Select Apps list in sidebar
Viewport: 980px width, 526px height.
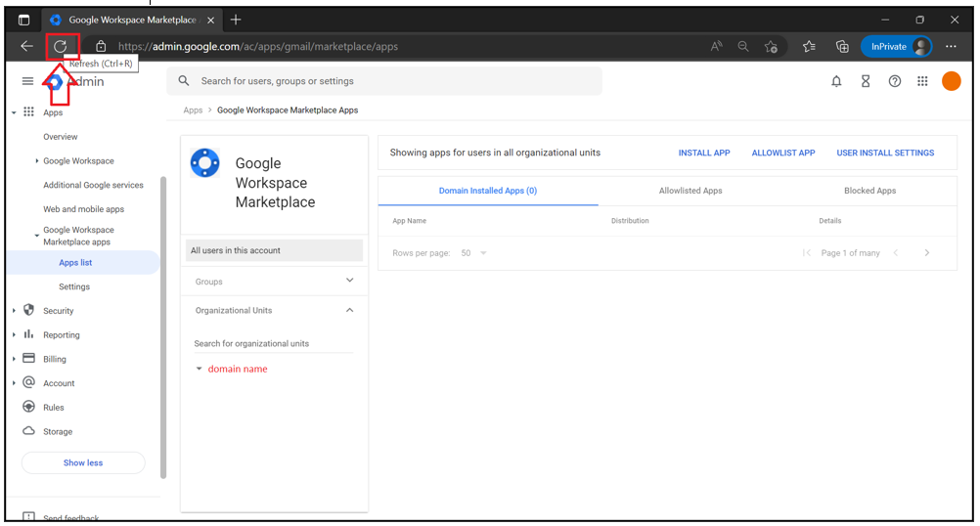tap(75, 262)
